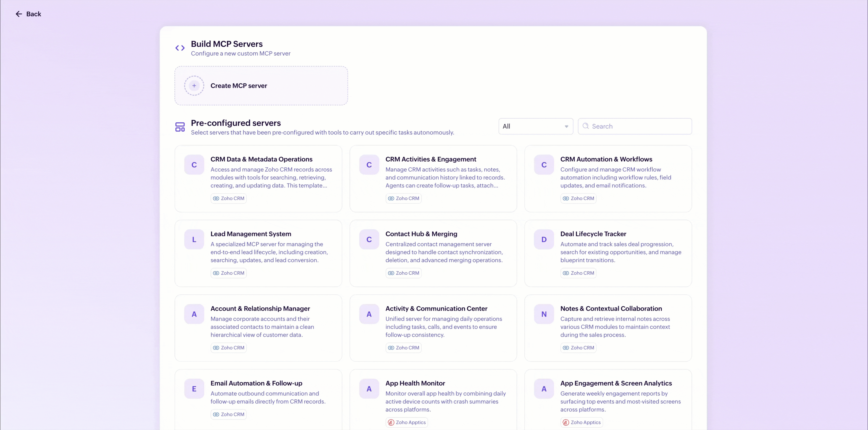Click the Zoho CRM tag on Notes & Contextual Collaboration

click(x=578, y=348)
